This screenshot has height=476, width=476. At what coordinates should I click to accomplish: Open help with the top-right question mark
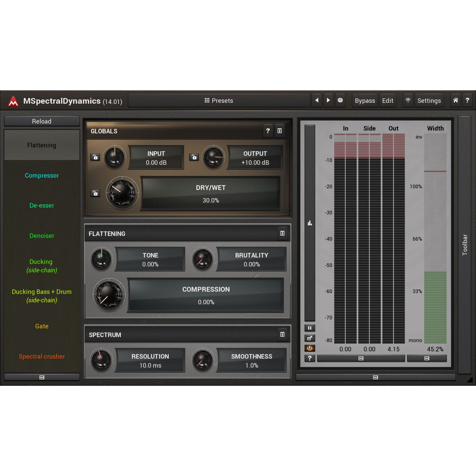click(467, 100)
